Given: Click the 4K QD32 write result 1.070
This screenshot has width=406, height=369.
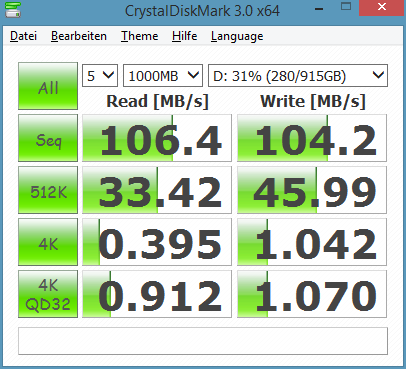Looking at the screenshot, I should point(312,294).
